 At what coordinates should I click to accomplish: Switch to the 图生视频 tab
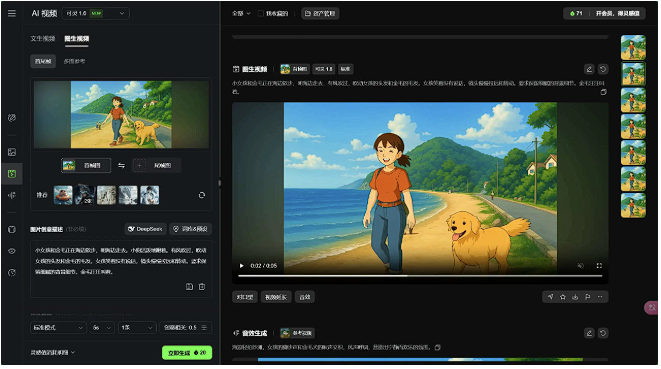click(77, 38)
